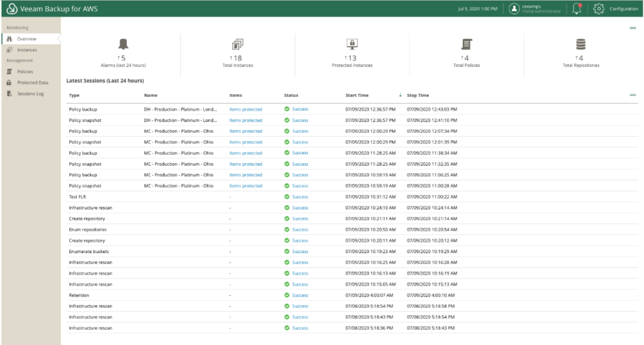Select the 'Retention' session type cell
The height and width of the screenshot is (345, 644).
(x=79, y=295)
